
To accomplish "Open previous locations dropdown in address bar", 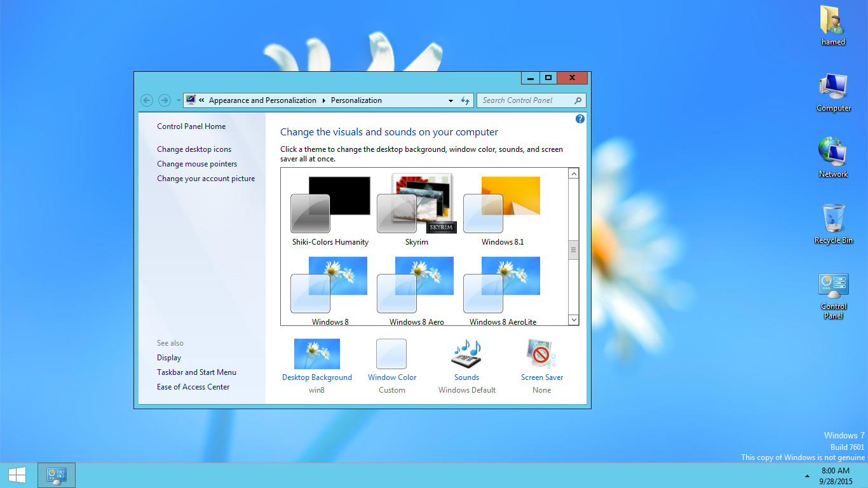I will click(x=451, y=100).
